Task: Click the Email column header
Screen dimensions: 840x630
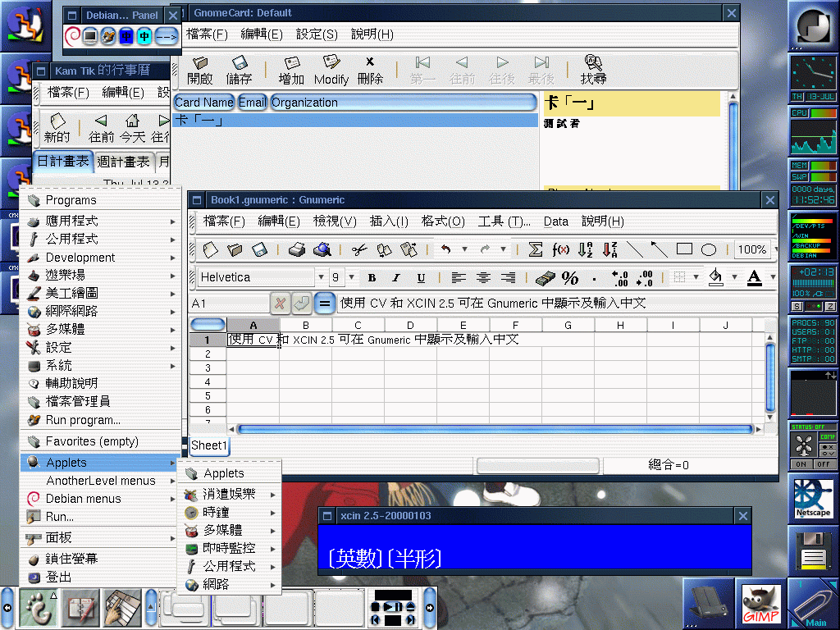Action: pos(252,103)
